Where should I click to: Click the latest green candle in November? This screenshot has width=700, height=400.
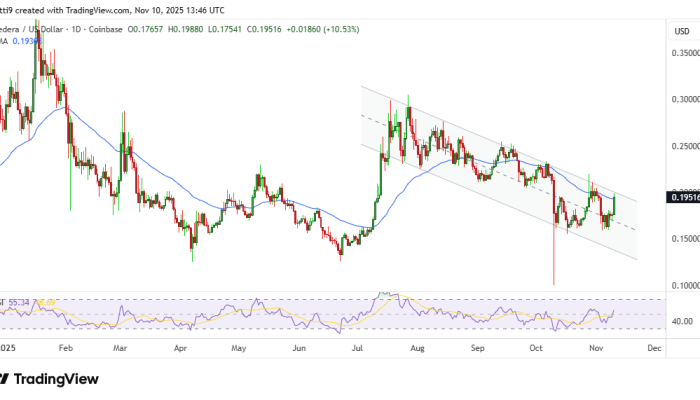point(613,204)
